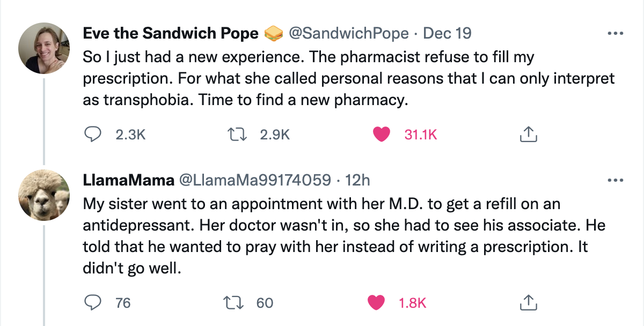Click the display name Eve the Sandwich Pope
The image size is (644, 326).
point(170,34)
